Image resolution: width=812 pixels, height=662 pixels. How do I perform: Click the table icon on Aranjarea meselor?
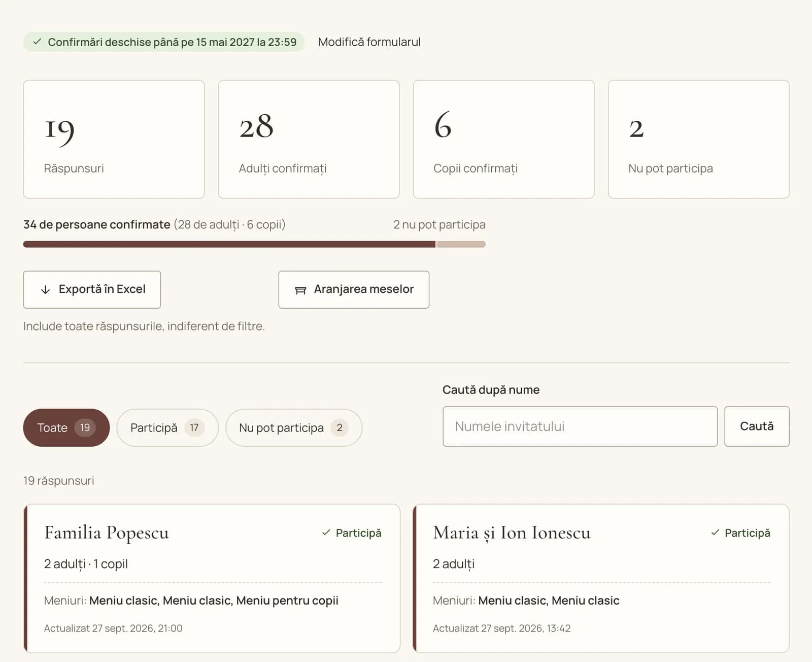[300, 290]
